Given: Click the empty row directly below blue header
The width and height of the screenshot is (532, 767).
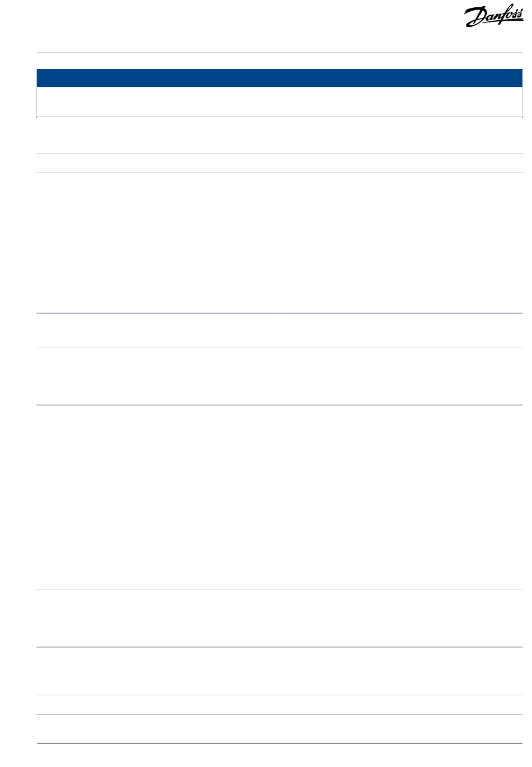Looking at the screenshot, I should [279, 102].
